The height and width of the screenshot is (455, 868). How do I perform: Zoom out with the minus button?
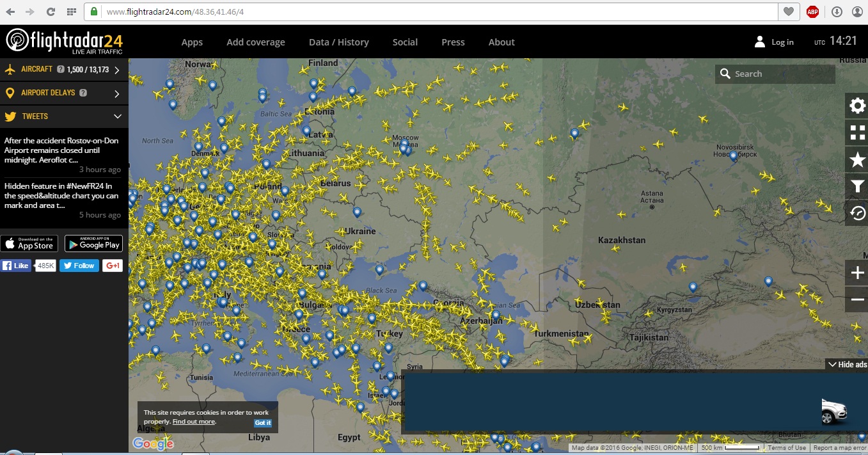(857, 299)
